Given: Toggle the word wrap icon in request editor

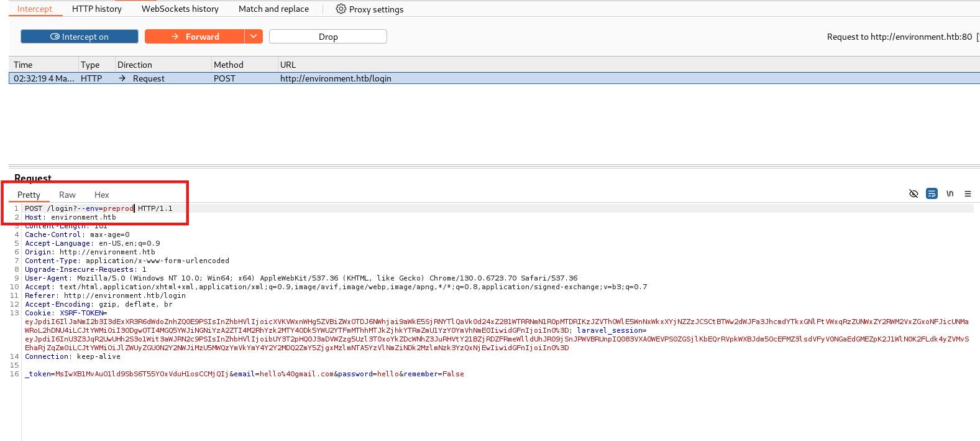Looking at the screenshot, I should [932, 193].
